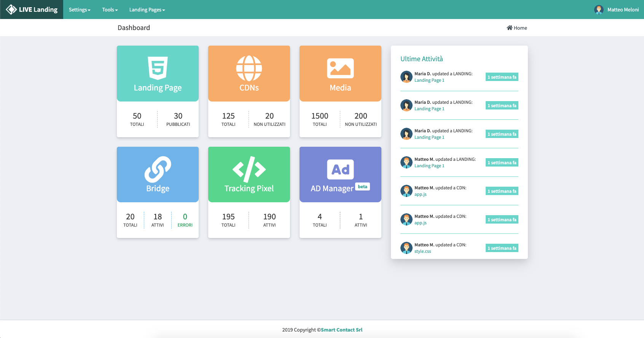Expand the Settings dropdown menu
The height and width of the screenshot is (338, 644).
(80, 10)
